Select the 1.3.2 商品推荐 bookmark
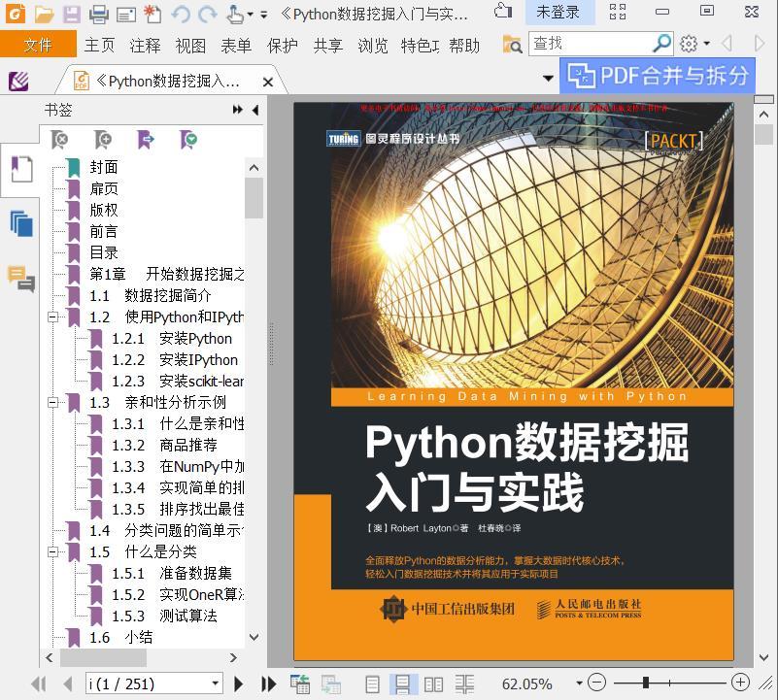778x700 pixels. (164, 445)
